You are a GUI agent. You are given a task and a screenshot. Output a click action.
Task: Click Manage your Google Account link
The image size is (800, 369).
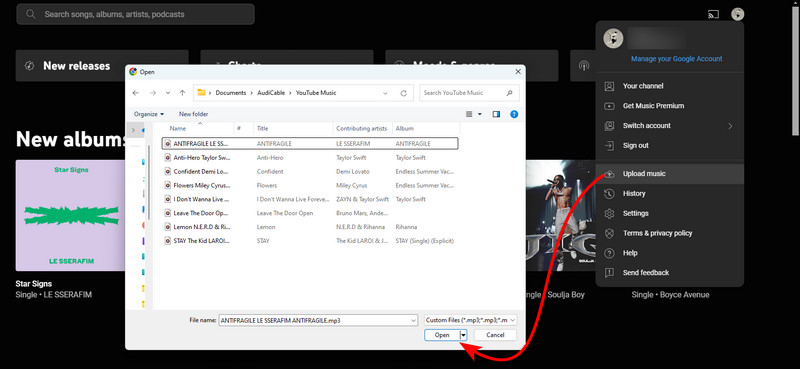(677, 59)
